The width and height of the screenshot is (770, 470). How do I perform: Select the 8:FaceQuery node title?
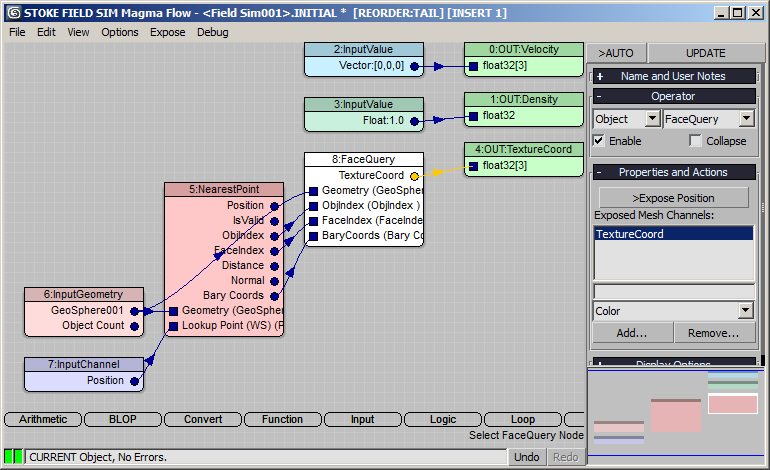click(x=363, y=159)
